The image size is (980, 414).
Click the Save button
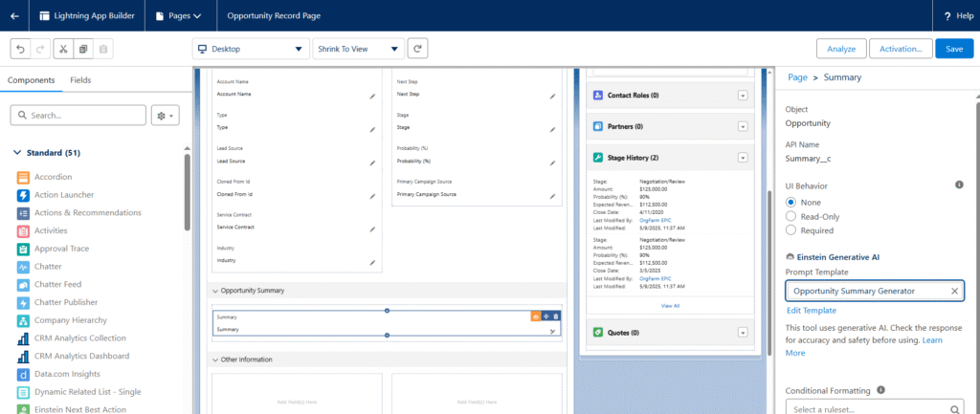[953, 49]
